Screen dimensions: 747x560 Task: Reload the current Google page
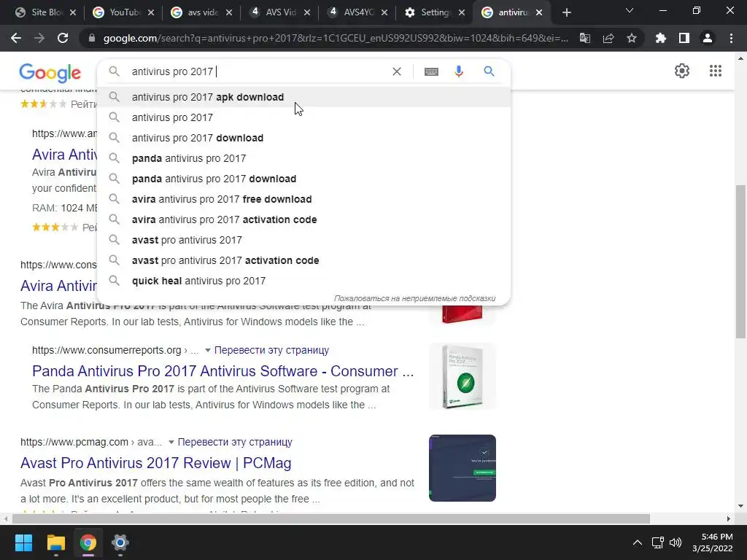point(63,38)
